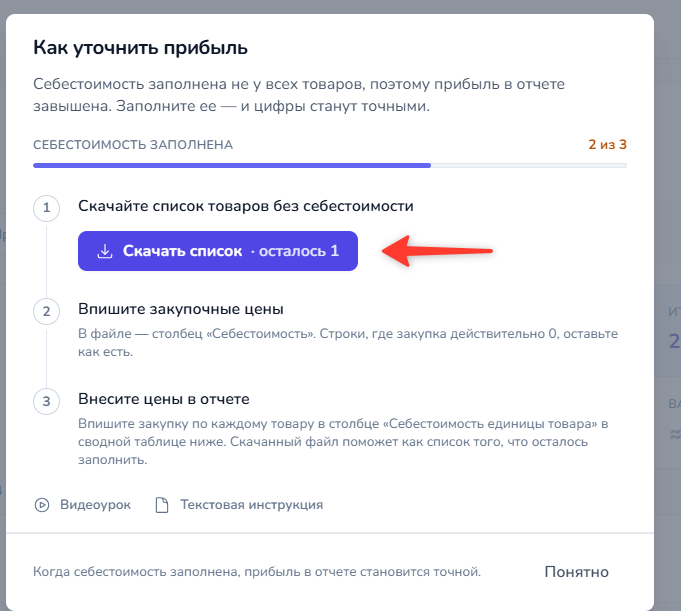
Task: Click the «Себестоимость заполнена» label
Action: (x=133, y=145)
